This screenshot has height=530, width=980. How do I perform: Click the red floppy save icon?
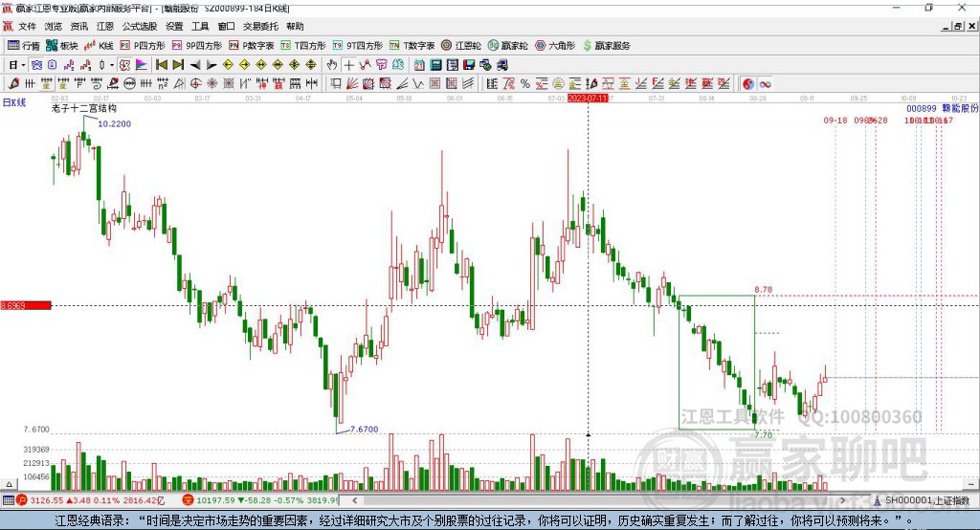469,65
